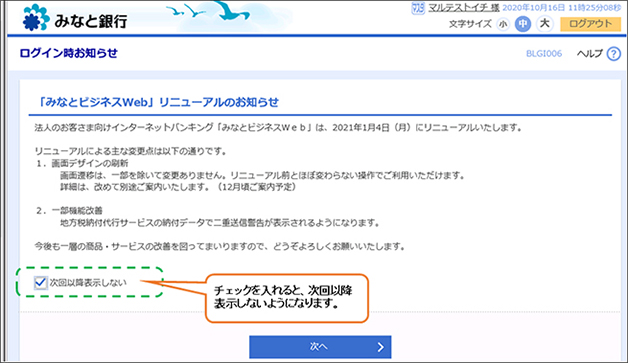Screen dimensions: 628x363
Task: Click the 次回以降表示しない label text
Action: pyautogui.click(x=88, y=282)
